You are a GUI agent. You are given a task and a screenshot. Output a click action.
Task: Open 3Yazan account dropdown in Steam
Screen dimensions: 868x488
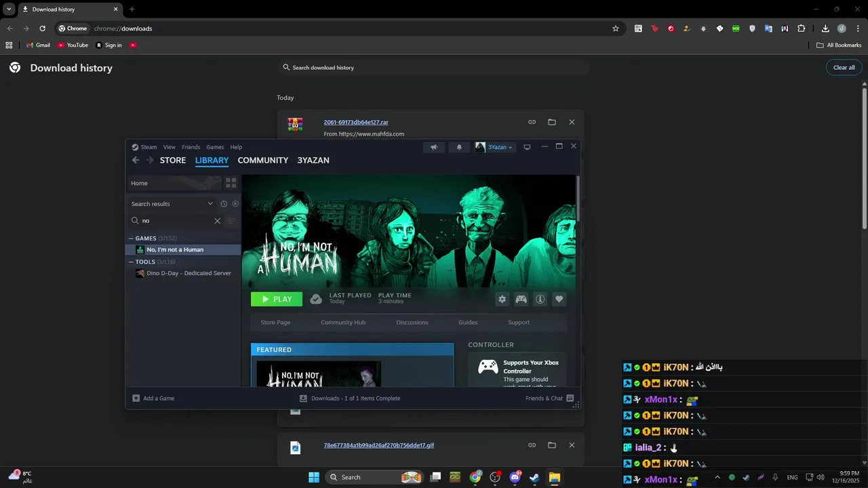click(x=494, y=147)
